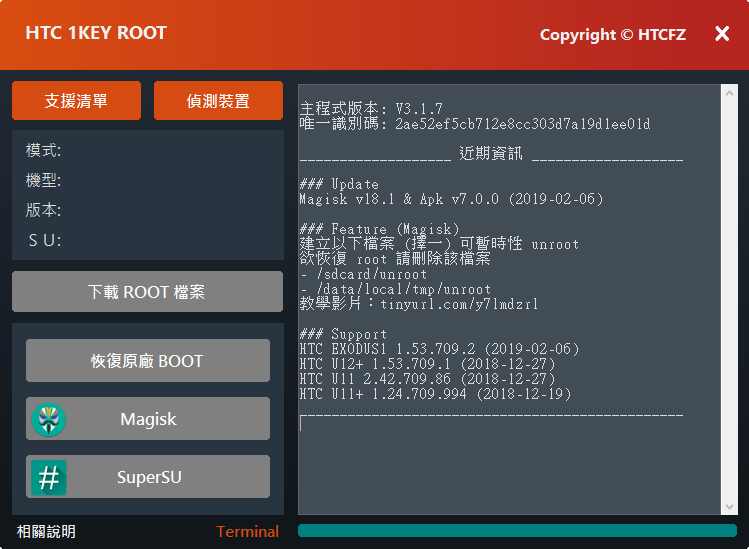Click the Magisk mask icon
Viewport: 749px width, 549px height.
click(x=48, y=419)
